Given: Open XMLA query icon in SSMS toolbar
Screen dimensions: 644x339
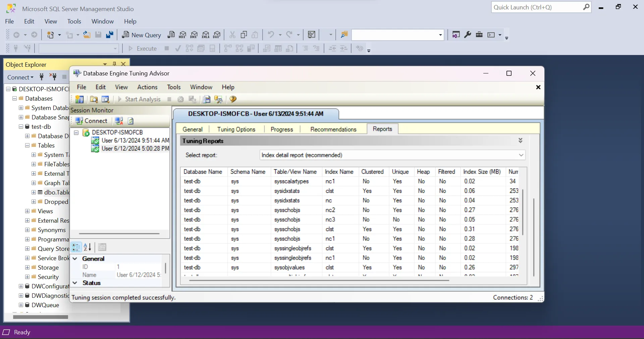Looking at the screenshot, I should [x=206, y=35].
